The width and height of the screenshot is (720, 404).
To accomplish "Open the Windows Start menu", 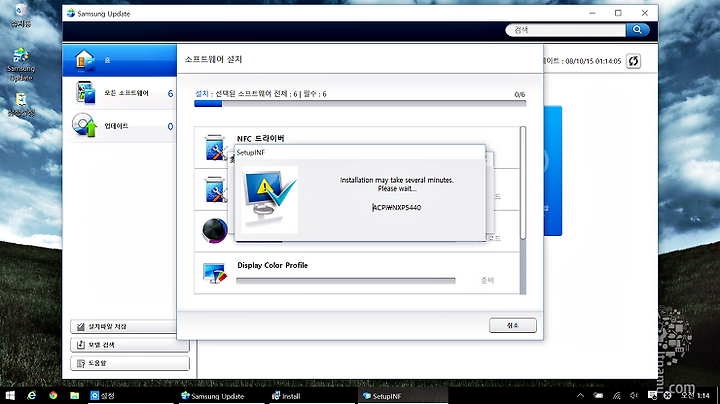I will click(x=10, y=395).
